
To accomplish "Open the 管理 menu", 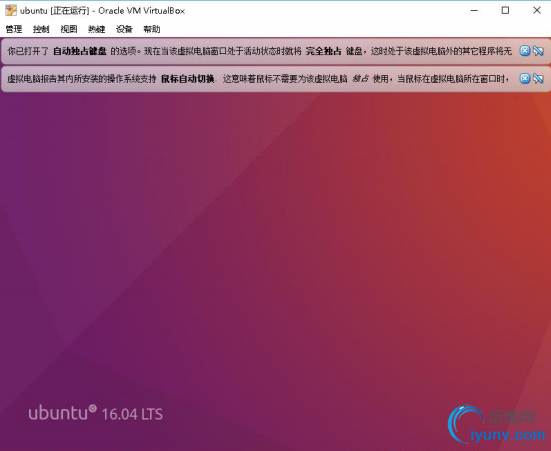I will tap(14, 29).
